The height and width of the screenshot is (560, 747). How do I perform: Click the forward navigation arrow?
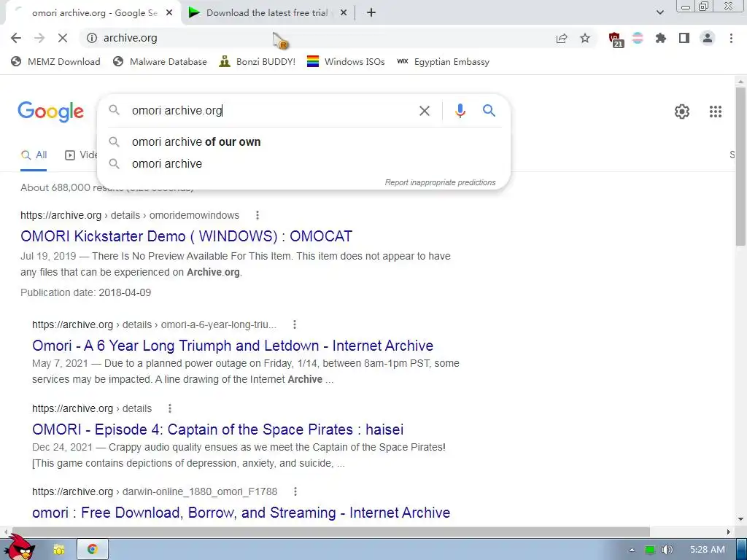(x=39, y=38)
